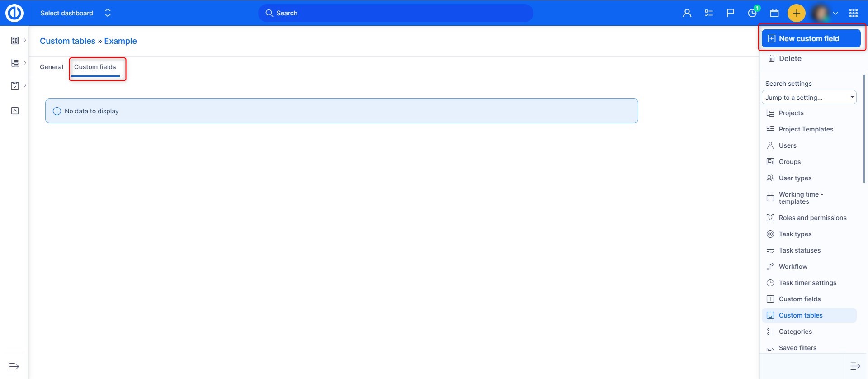Switch to the General tab
868x379 pixels.
[x=52, y=67]
